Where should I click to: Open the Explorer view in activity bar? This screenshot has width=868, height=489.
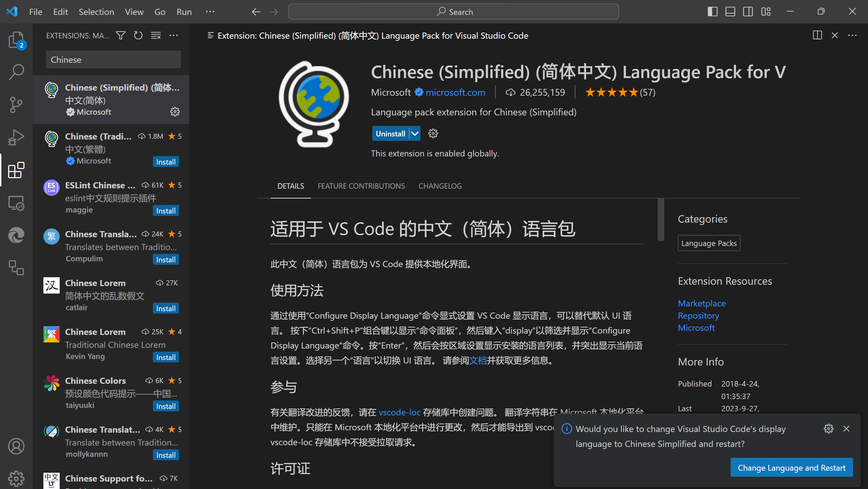tap(16, 40)
